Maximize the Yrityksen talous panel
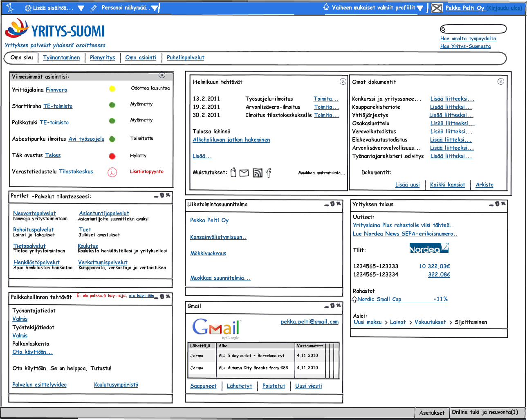The width and height of the screenshot is (527, 420). 497,204
